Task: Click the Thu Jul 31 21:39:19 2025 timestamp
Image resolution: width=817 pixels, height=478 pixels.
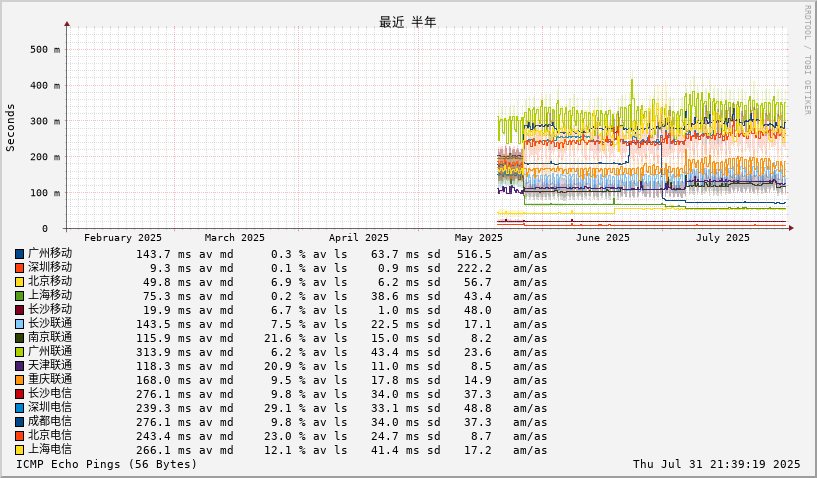Action: (716, 464)
